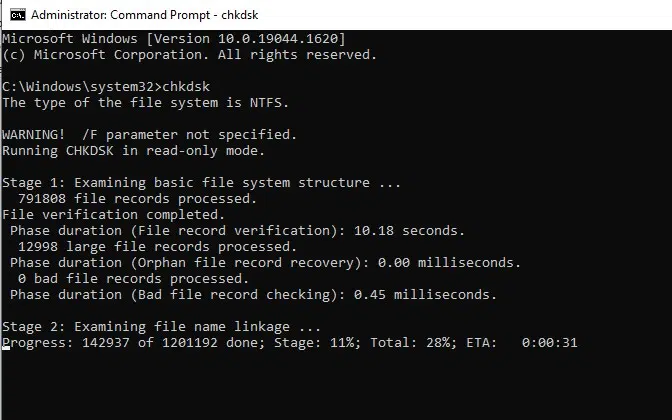The height and width of the screenshot is (420, 672).
Task: Click the Microsoft Corporation copyright line
Action: click(189, 55)
